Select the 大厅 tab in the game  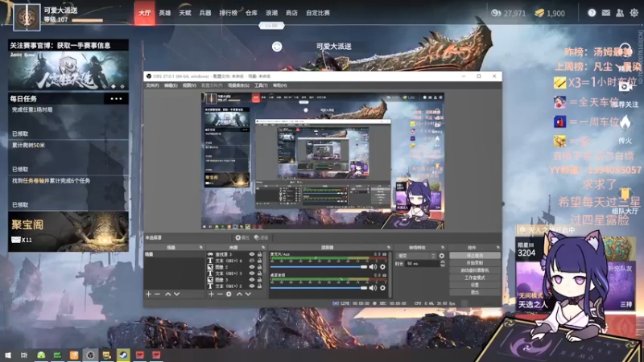pyautogui.click(x=145, y=13)
